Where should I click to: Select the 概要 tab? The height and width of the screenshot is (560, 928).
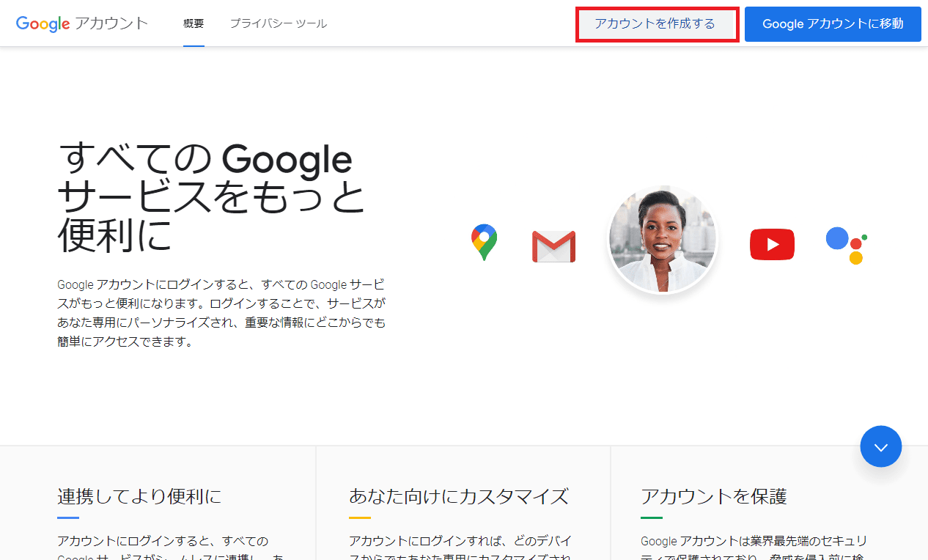pos(194,23)
